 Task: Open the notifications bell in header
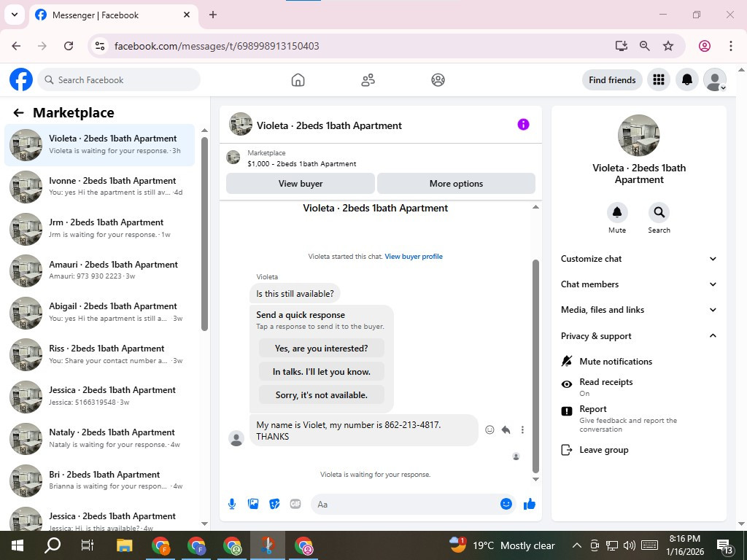tap(687, 79)
